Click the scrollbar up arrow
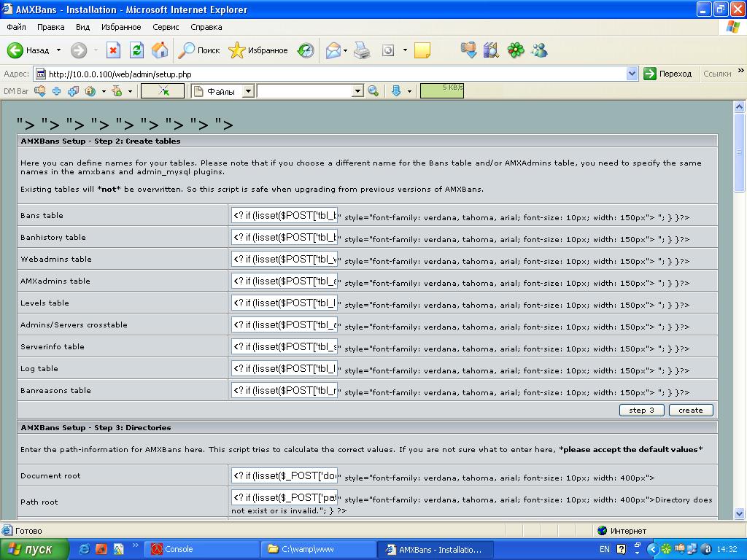747x560 pixels. pos(740,107)
